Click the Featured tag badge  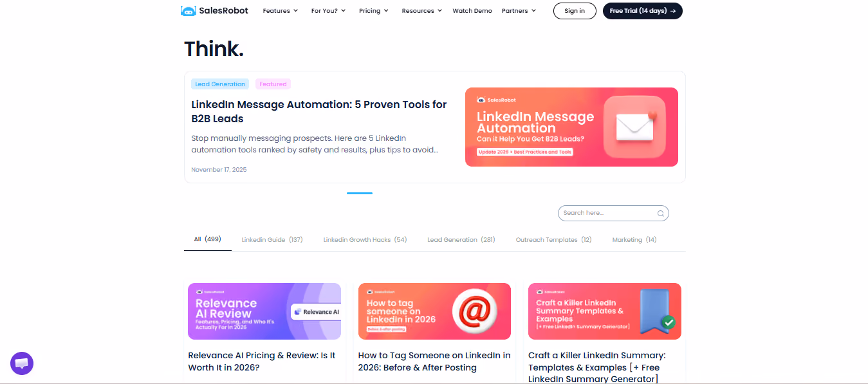click(x=273, y=84)
